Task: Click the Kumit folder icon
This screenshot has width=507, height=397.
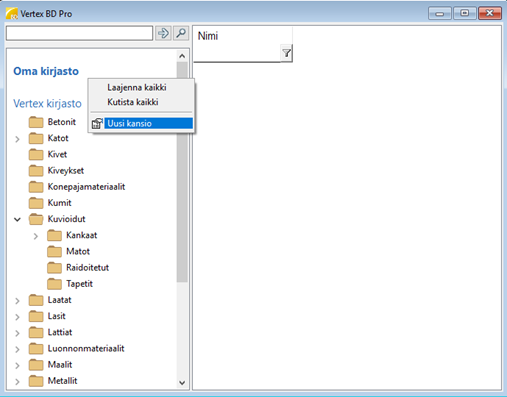Action: 36,203
